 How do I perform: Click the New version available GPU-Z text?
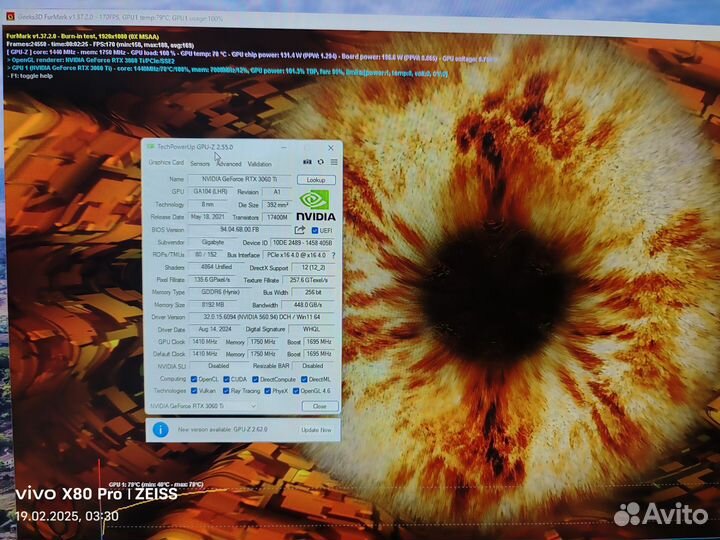[223, 429]
